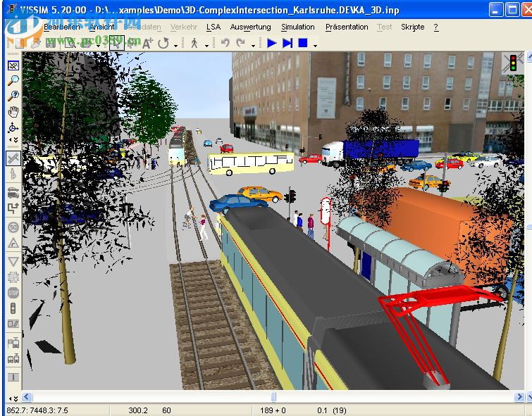Image resolution: width=532 pixels, height=416 pixels.
Task: Open the LSA menu
Action: pyautogui.click(x=214, y=27)
